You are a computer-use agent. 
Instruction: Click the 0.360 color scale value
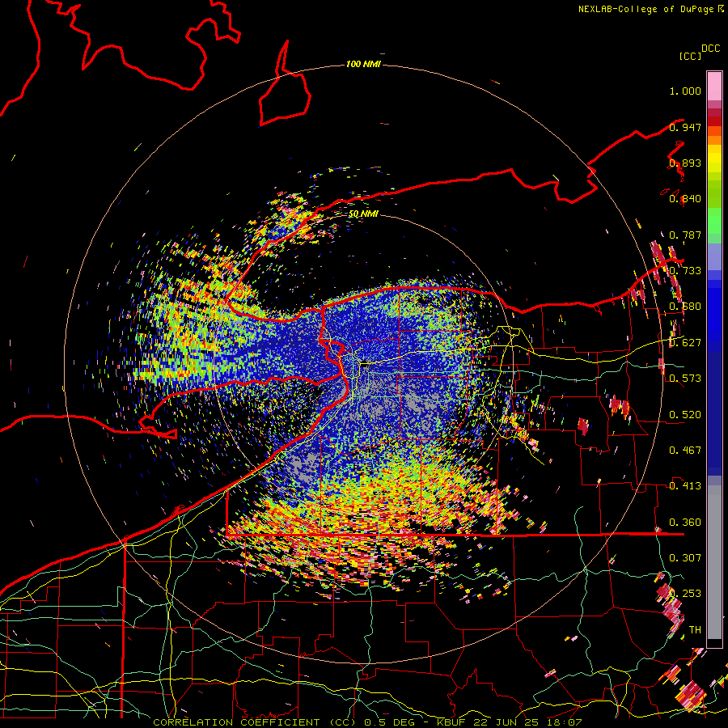(x=685, y=523)
